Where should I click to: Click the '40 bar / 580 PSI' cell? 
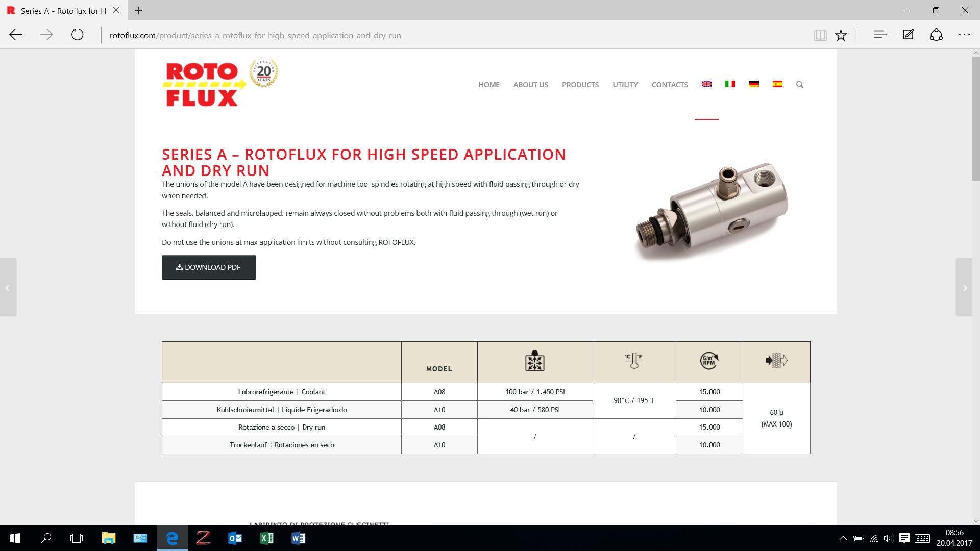click(535, 410)
